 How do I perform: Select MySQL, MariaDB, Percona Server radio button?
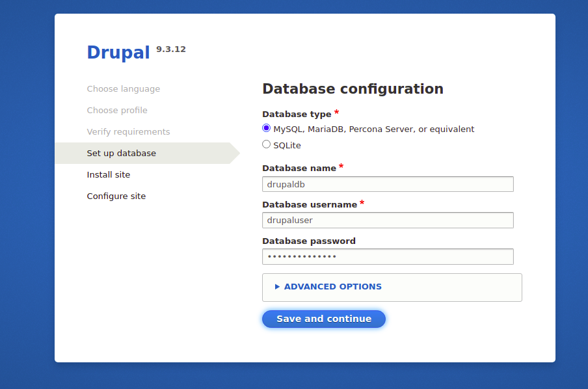[266, 128]
